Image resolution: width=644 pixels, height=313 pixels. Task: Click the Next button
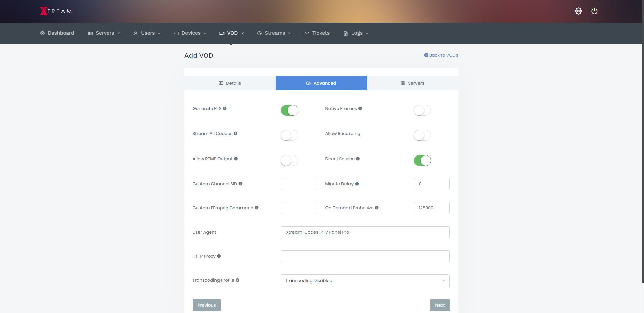(x=440, y=305)
